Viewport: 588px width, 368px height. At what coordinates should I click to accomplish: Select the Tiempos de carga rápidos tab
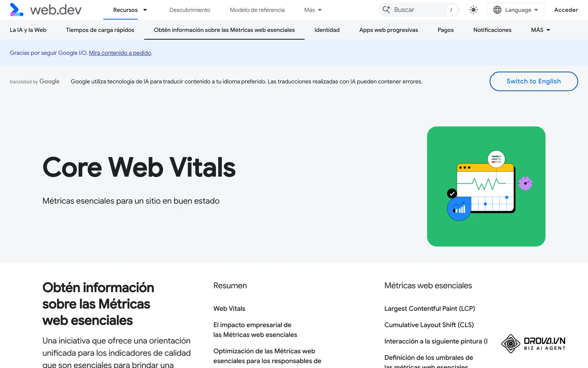[100, 30]
